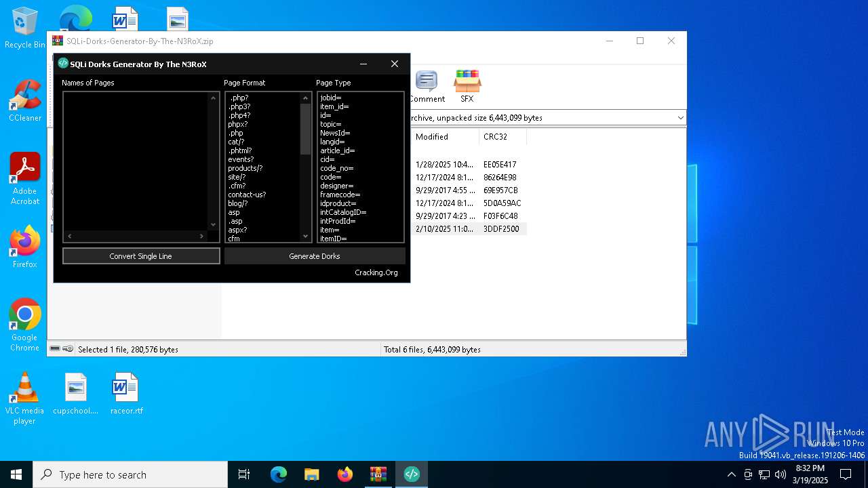Click Names of Pages scroll-left arrow
Screen dimensions: 868x488
69,236
